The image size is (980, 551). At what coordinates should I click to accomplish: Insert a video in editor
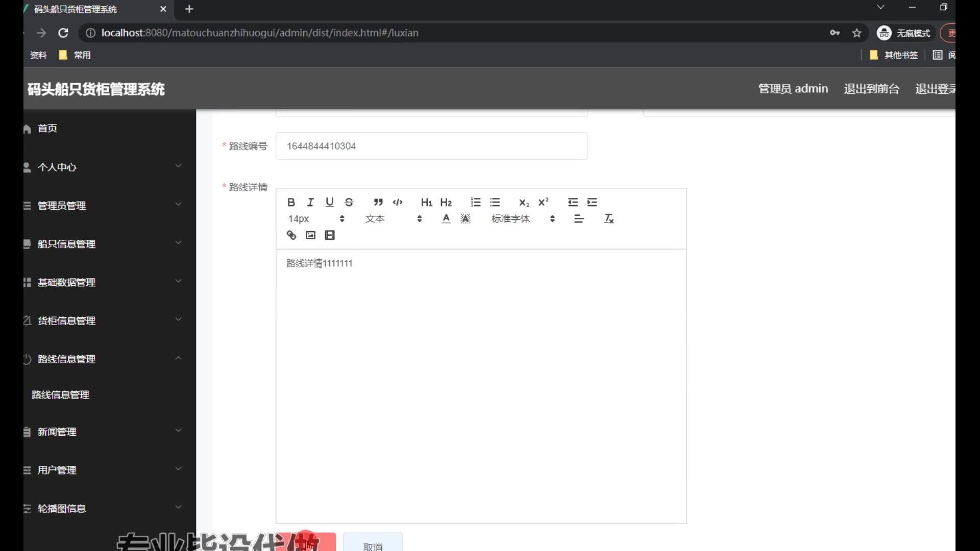coord(330,235)
